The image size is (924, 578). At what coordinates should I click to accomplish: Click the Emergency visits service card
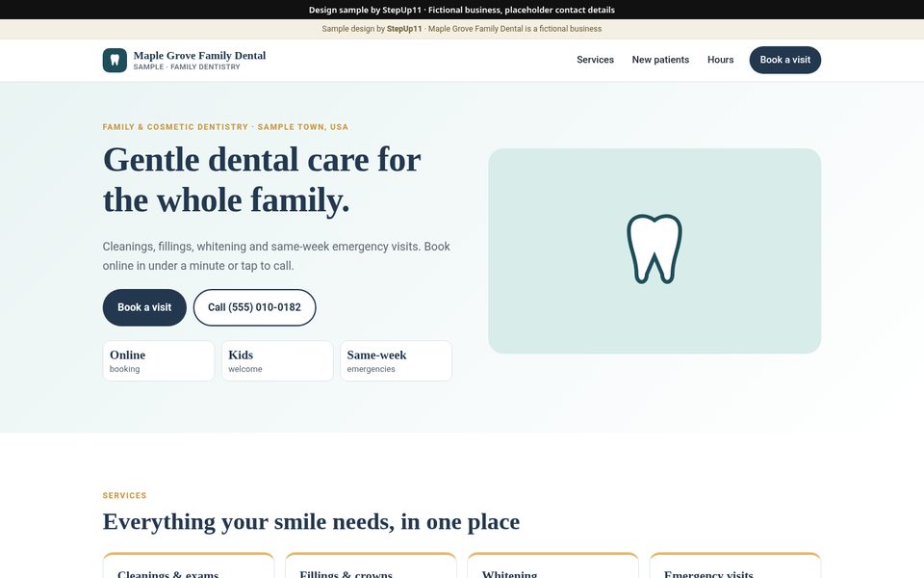pos(734,565)
